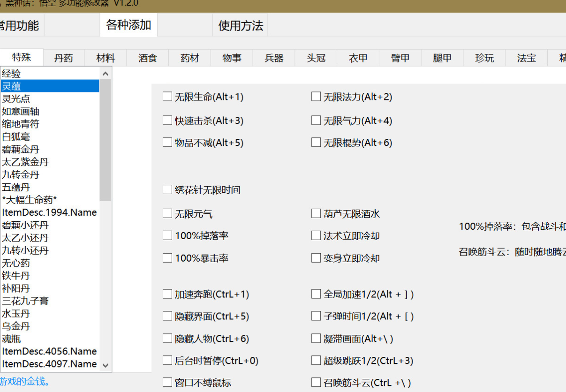Enable 100%掉落率 checkbox
The image size is (566, 392).
point(167,235)
